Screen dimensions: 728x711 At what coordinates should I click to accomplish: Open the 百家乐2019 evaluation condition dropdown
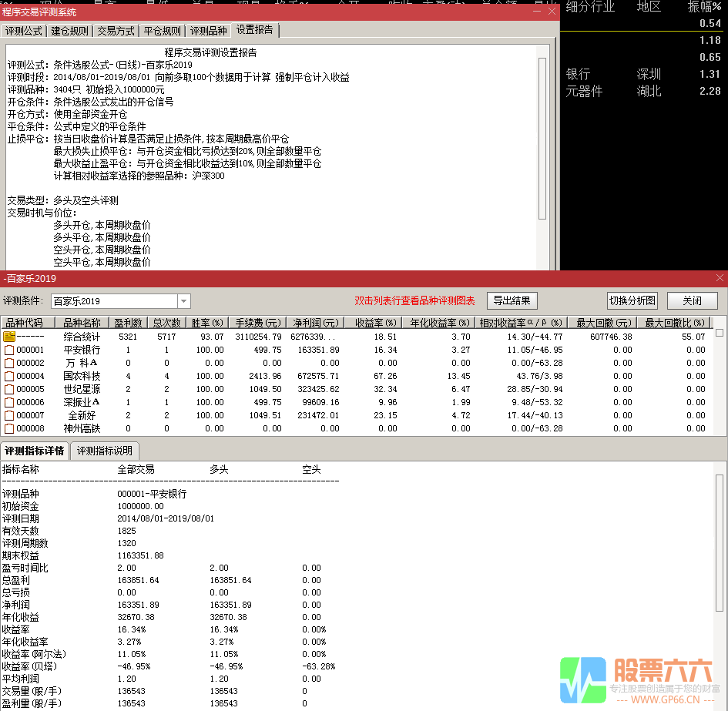(183, 300)
